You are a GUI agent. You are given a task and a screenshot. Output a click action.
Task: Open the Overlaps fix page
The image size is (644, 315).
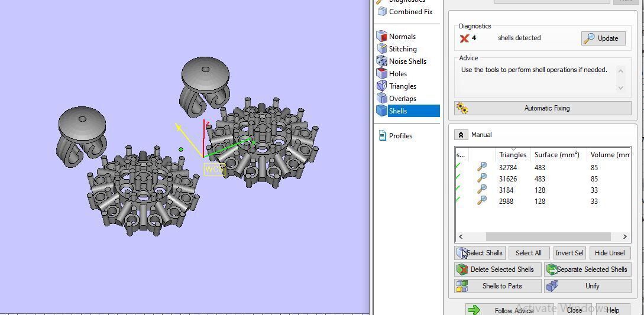coord(397,99)
